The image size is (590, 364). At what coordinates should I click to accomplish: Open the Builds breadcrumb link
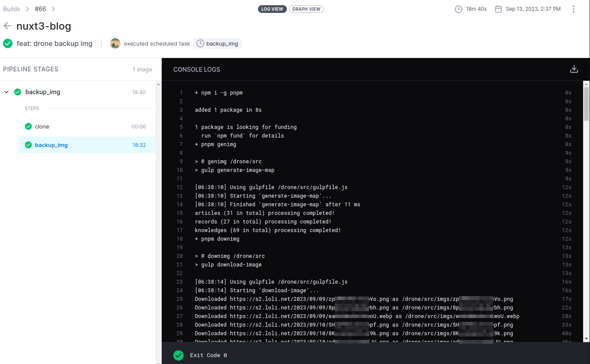pyautogui.click(x=12, y=9)
